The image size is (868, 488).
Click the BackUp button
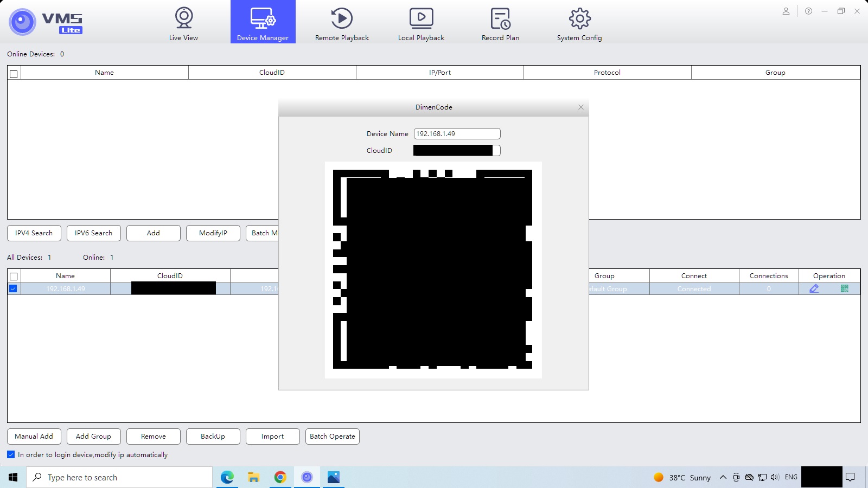(x=213, y=436)
